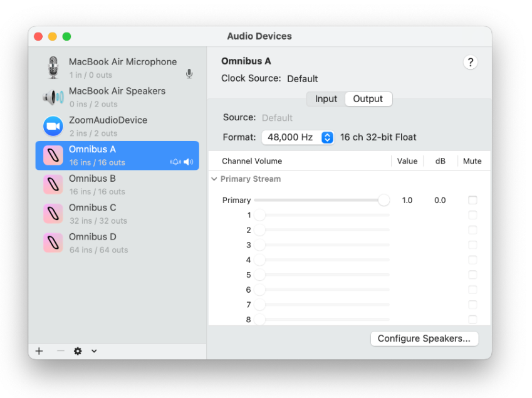Click the channel 1 volume slider knob

259,215
